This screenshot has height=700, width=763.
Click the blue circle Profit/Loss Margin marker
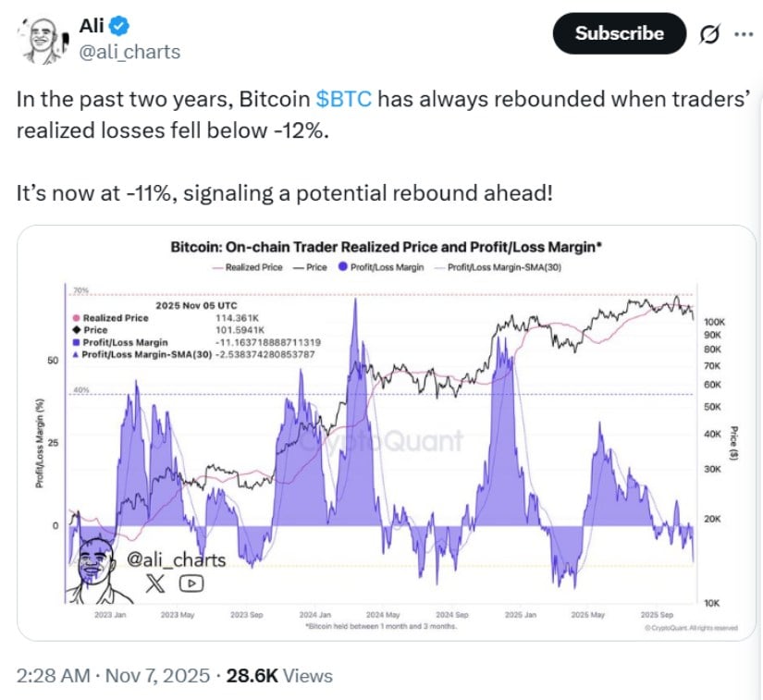coord(342,266)
